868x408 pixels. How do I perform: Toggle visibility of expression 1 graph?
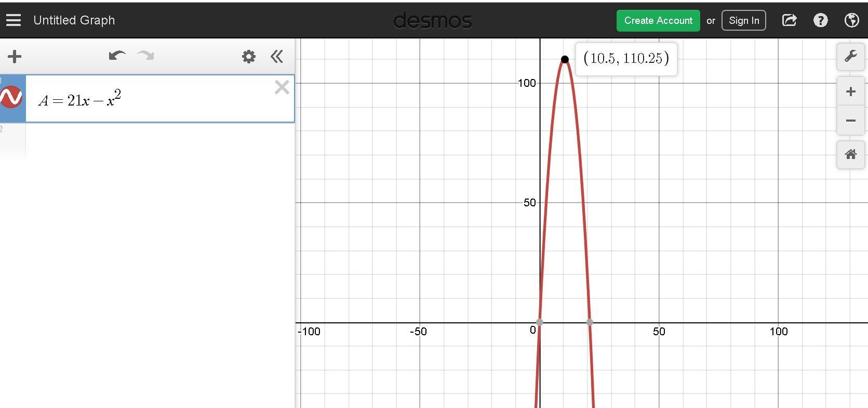pos(11,97)
